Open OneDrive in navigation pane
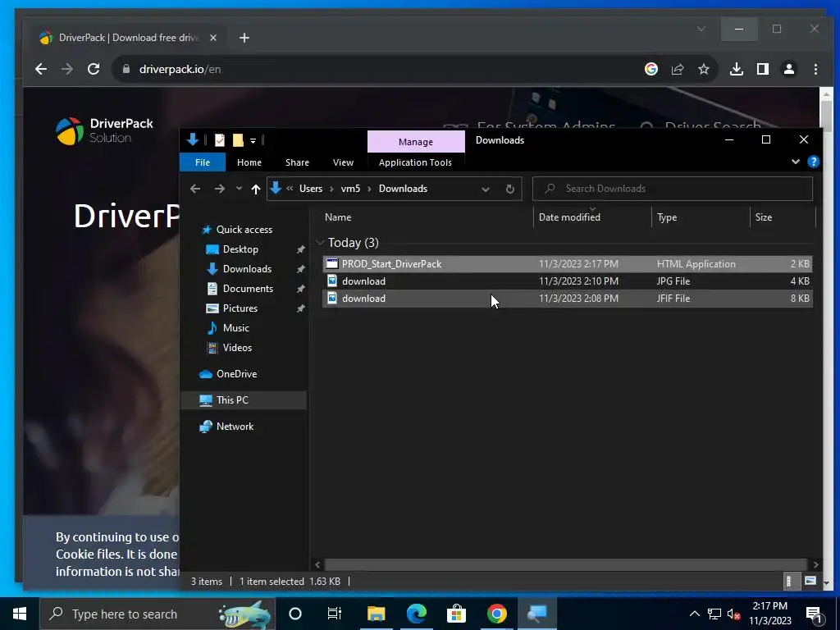 [x=236, y=374]
